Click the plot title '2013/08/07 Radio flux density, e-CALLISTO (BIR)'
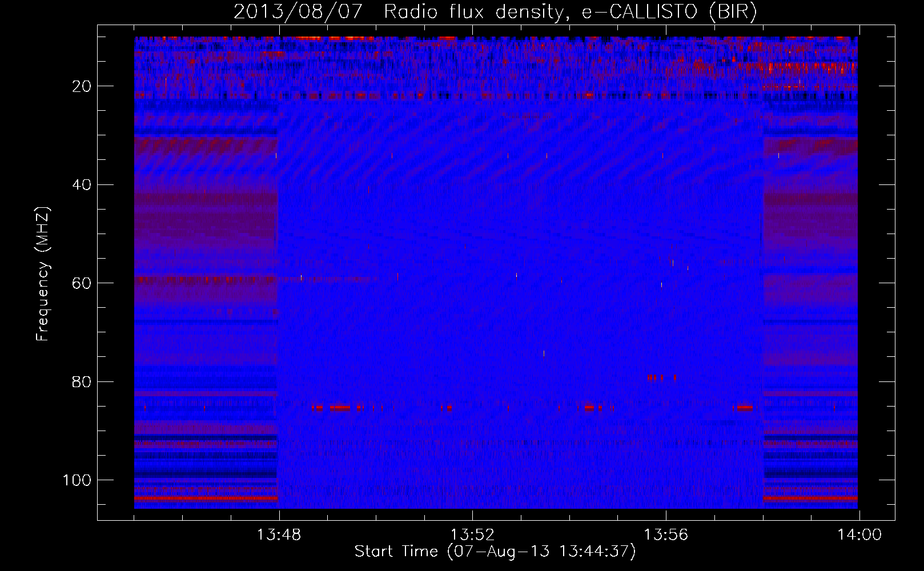The image size is (924, 571). click(495, 11)
